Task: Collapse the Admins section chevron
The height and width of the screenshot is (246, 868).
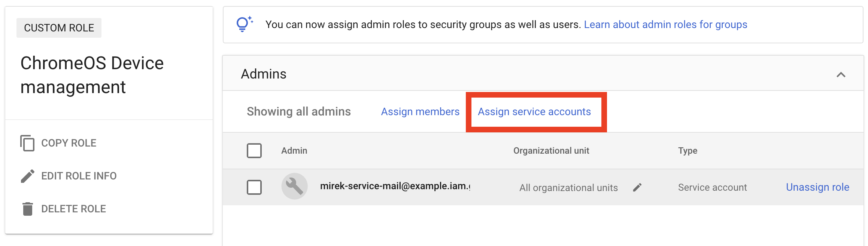Action: 841,74
